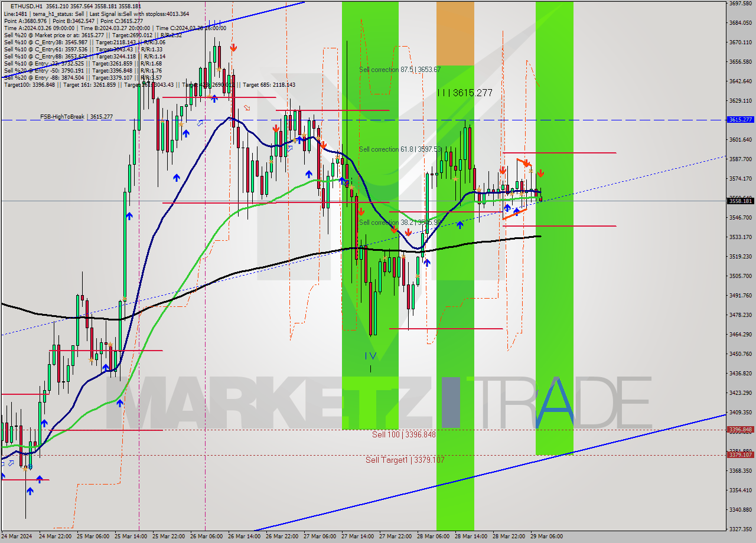
Task: Click price axis value 3340.880
Action: [x=740, y=510]
